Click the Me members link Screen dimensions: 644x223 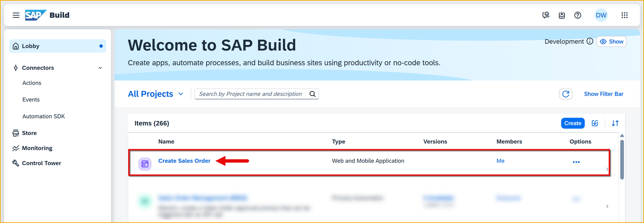coord(500,161)
